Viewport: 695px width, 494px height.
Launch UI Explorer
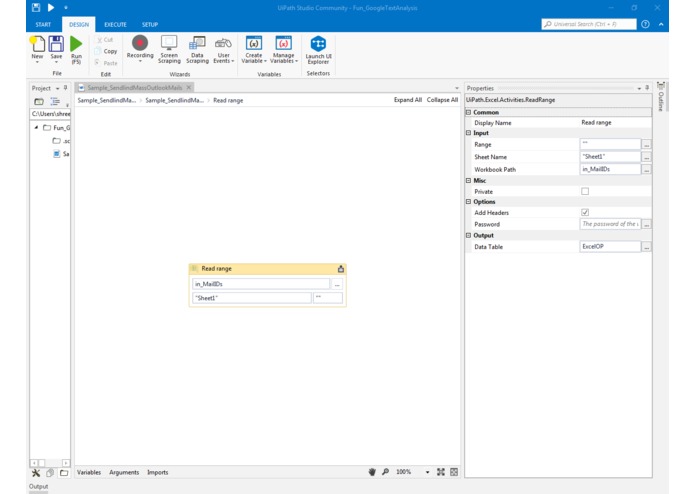[x=318, y=50]
